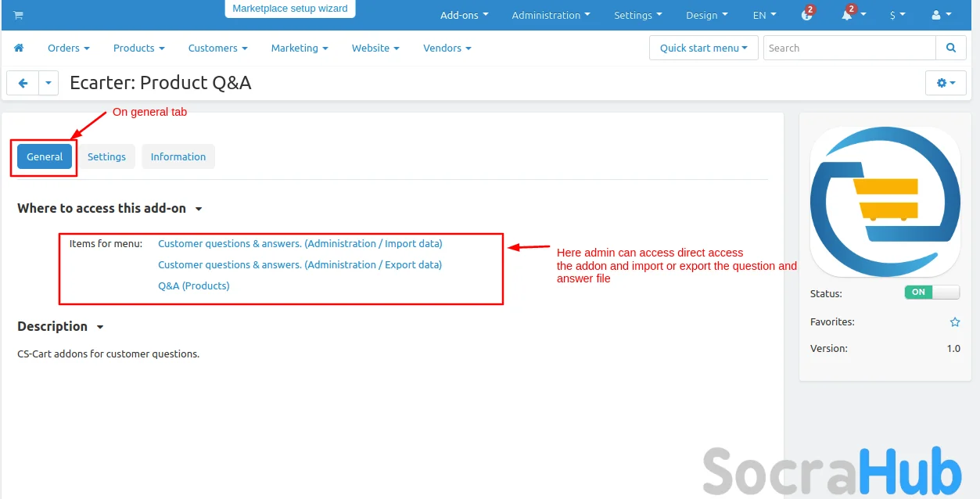The width and height of the screenshot is (980, 499).
Task: Open the top Settings dropdown menu
Action: tap(637, 15)
